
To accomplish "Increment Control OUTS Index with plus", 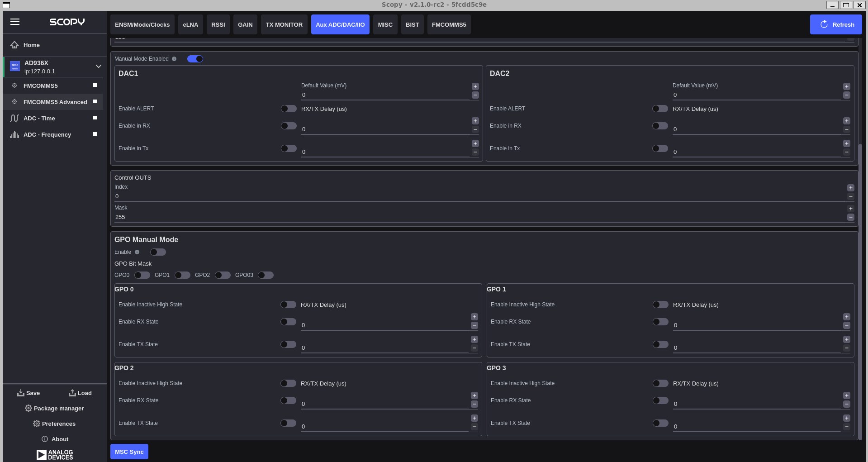I will [851, 188].
